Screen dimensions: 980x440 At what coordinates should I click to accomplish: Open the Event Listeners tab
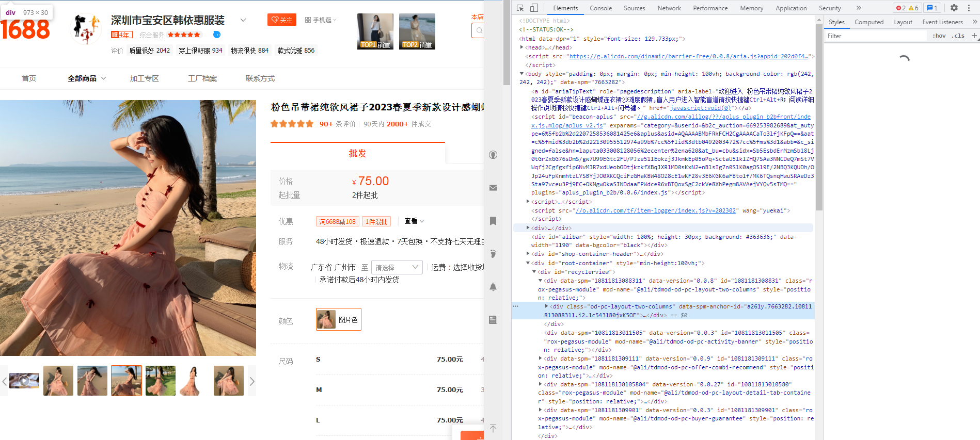[x=942, y=22]
